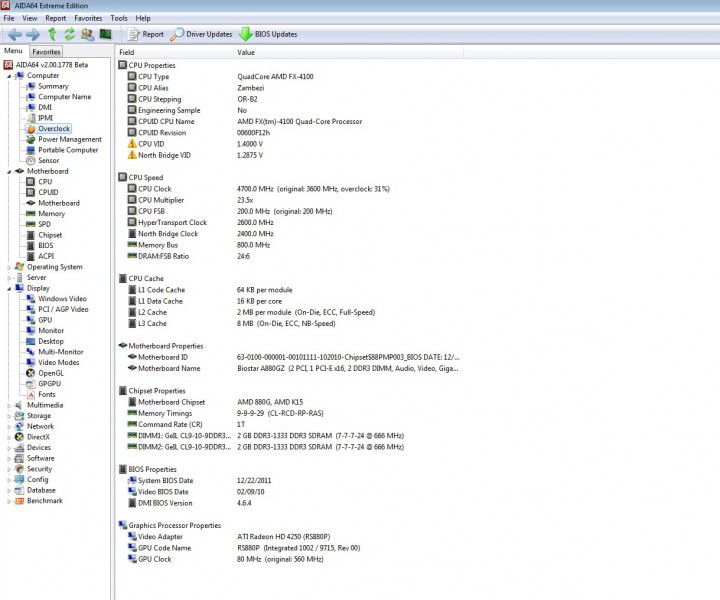This screenshot has height=600, width=720.
Task: Open the Report menu
Action: point(56,18)
